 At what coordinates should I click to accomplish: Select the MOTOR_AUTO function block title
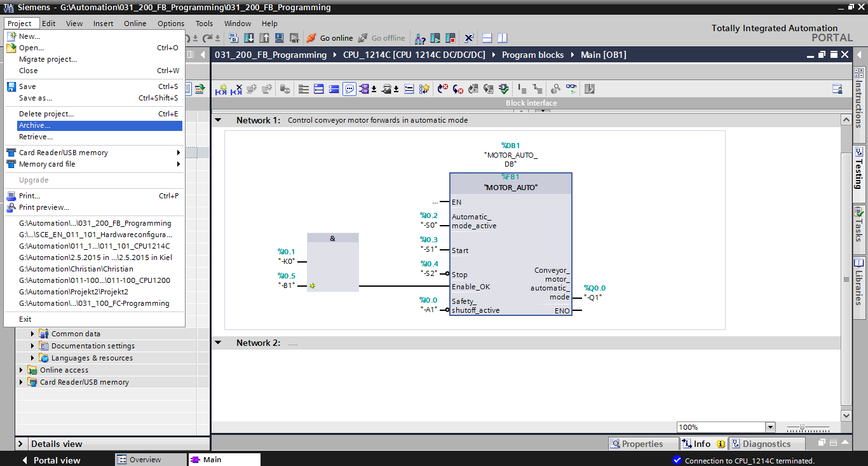[510, 188]
